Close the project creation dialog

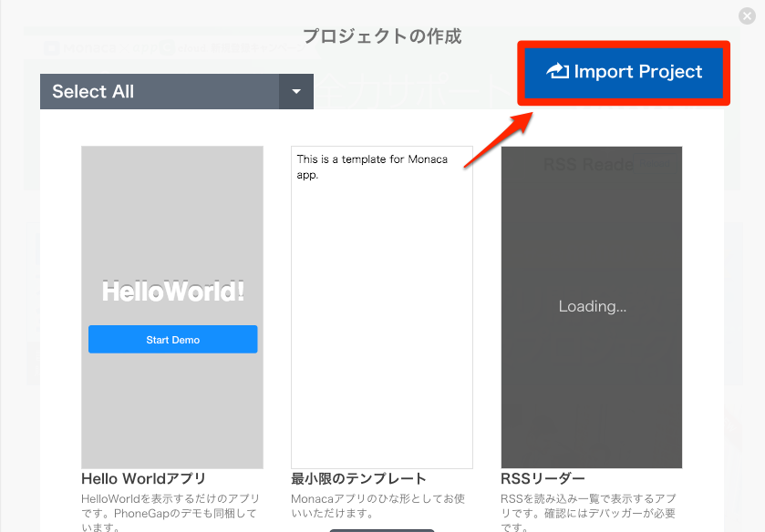pyautogui.click(x=748, y=15)
